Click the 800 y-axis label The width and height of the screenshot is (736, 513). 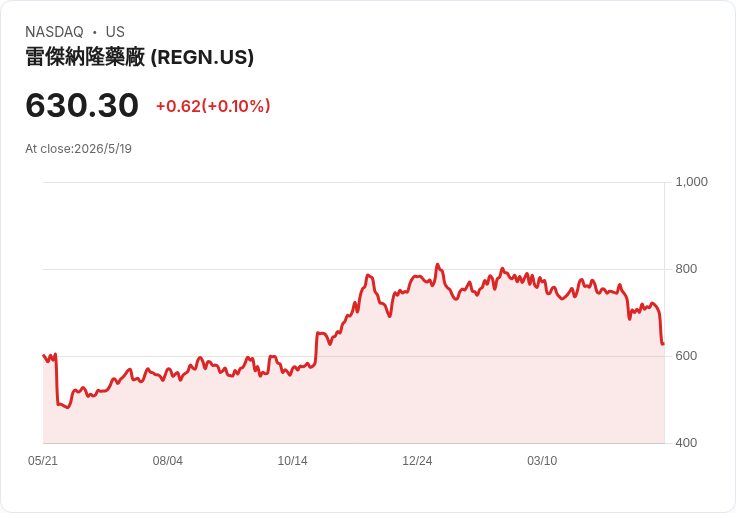point(686,269)
